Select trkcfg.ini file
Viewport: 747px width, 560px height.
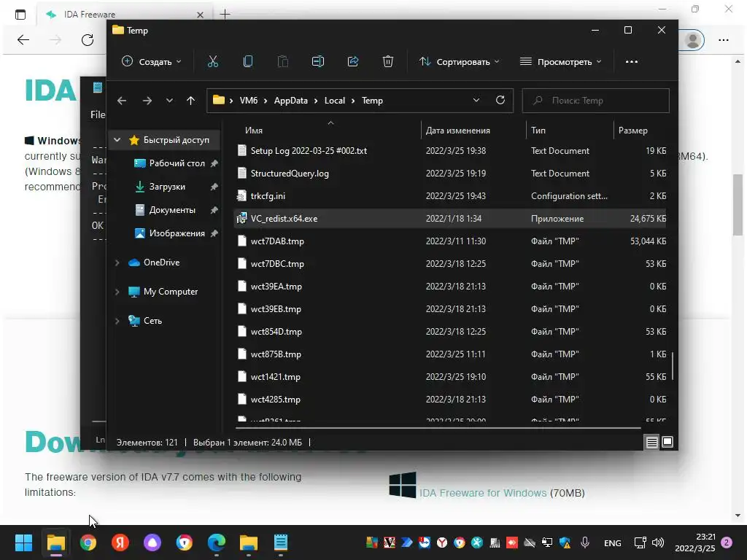449,195
